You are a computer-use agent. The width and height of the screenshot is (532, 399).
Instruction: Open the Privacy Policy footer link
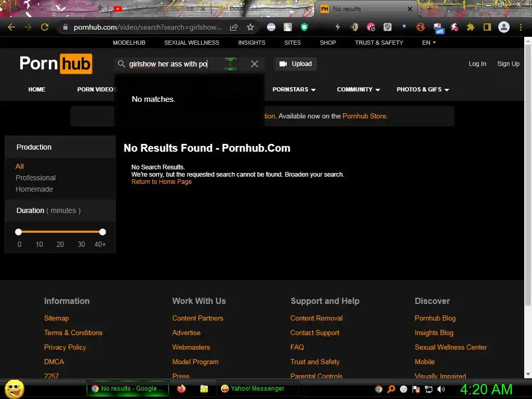[x=65, y=348]
